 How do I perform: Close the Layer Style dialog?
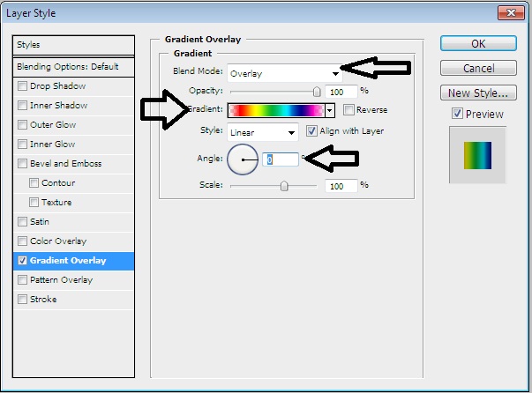[x=511, y=13]
